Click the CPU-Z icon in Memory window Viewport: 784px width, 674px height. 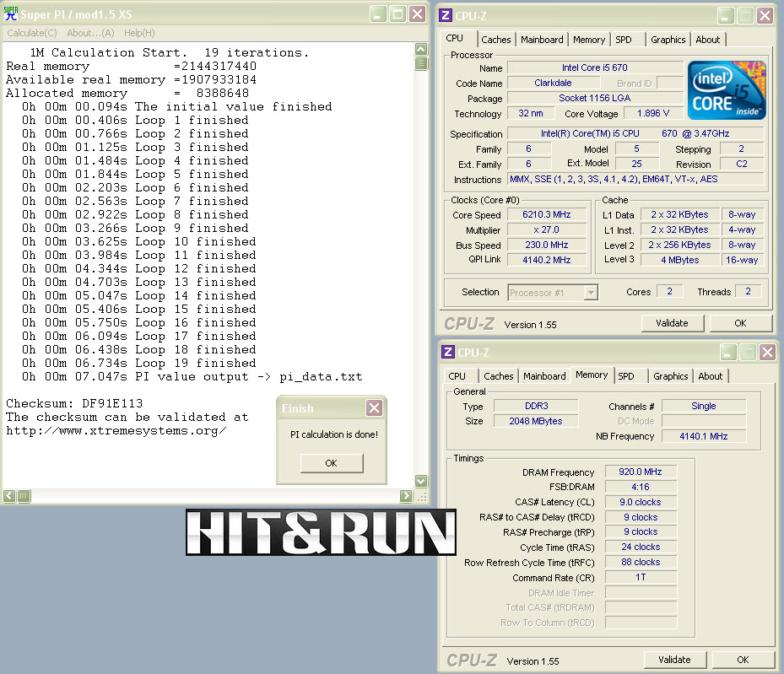point(447,353)
